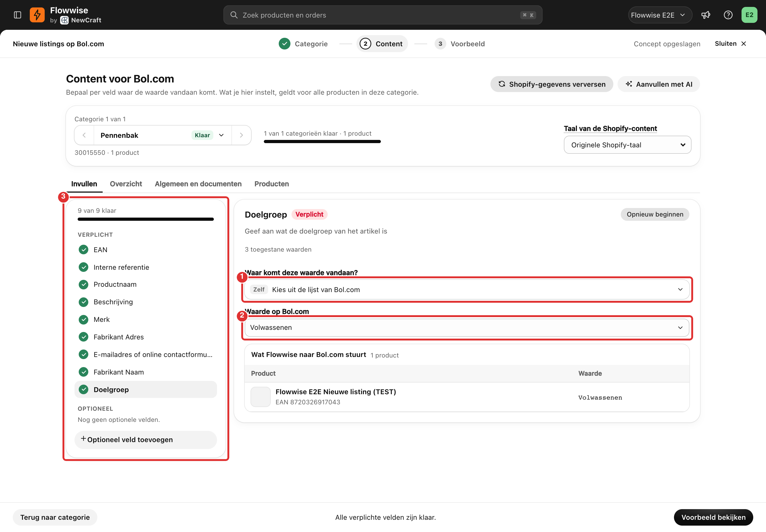
Task: Select the Doelgroep field
Action: click(x=146, y=390)
